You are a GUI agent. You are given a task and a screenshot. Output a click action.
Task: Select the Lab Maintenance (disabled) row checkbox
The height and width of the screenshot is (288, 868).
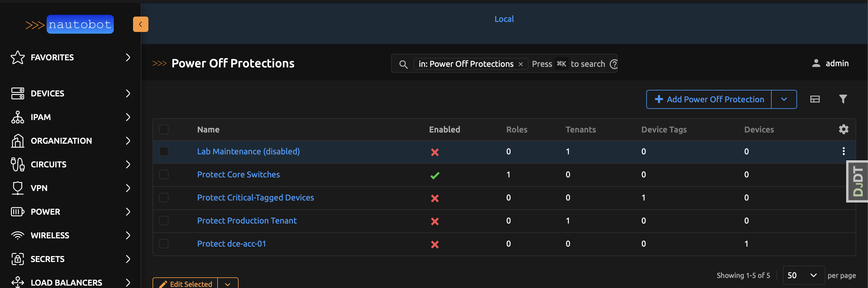[164, 151]
